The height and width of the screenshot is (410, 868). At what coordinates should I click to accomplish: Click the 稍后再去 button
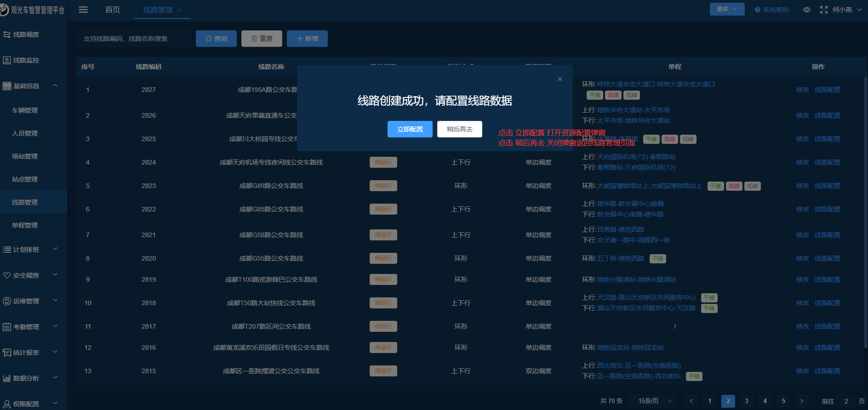[459, 129]
